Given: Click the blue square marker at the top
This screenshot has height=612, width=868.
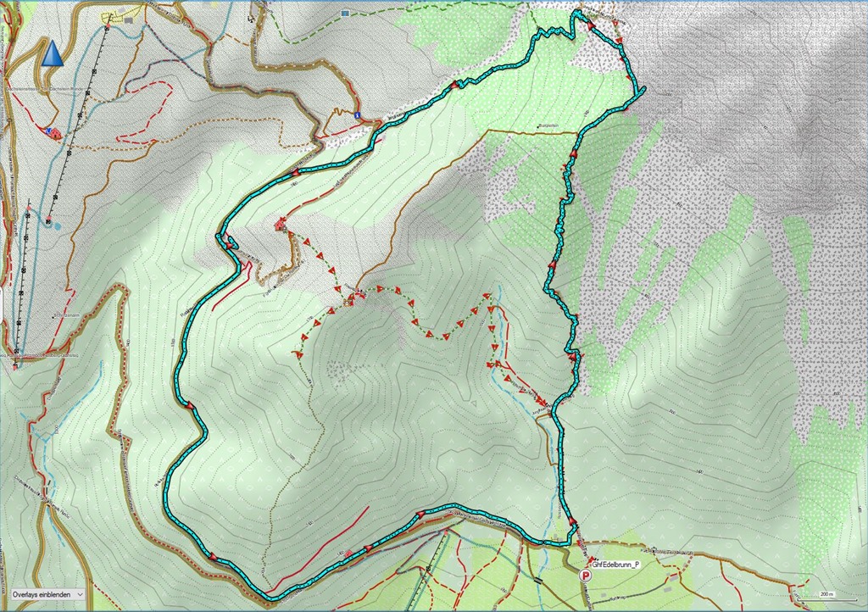Looking at the screenshot, I should (345, 14).
